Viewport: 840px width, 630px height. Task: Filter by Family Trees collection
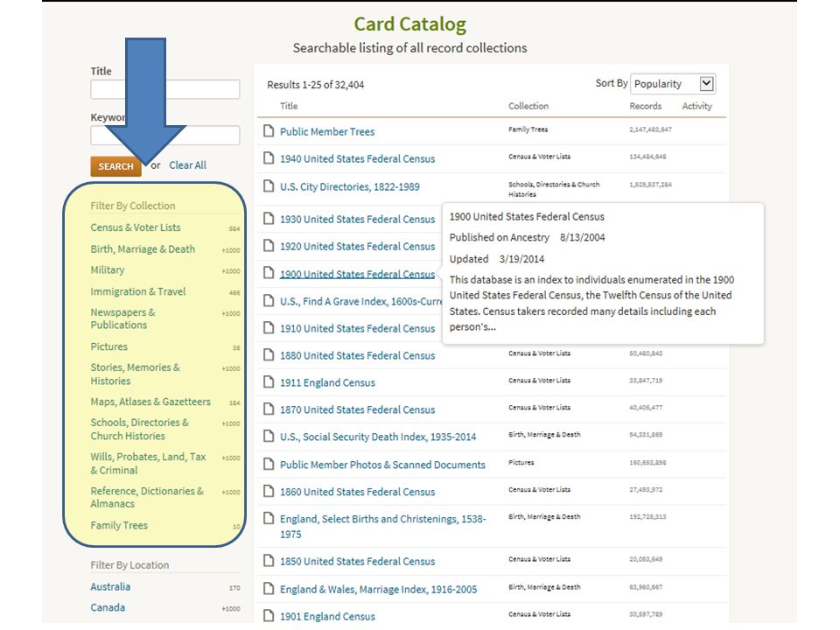[x=119, y=526]
